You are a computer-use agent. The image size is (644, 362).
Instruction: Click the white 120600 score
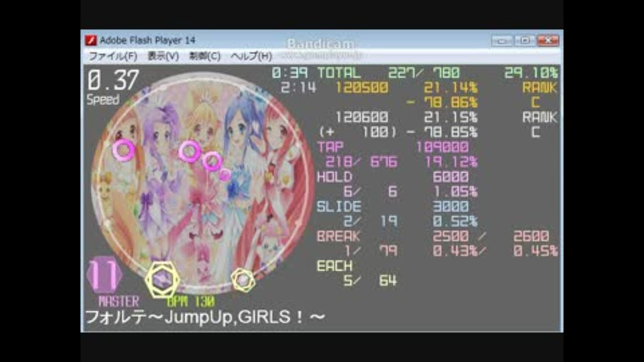[362, 117]
